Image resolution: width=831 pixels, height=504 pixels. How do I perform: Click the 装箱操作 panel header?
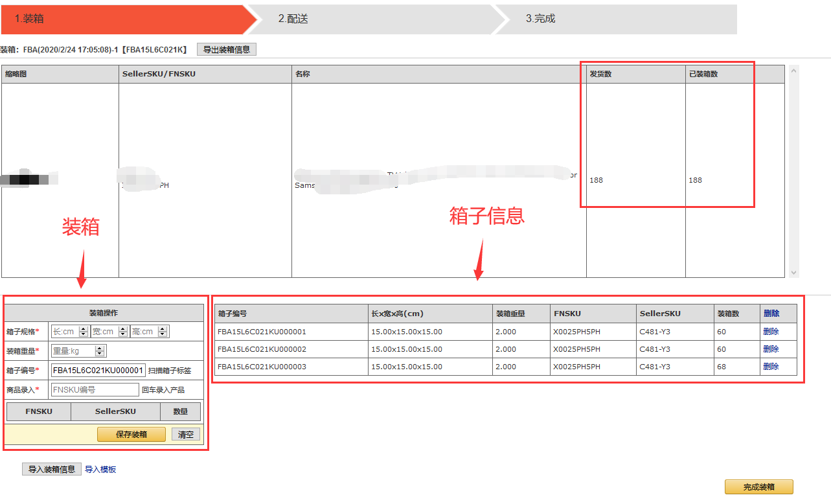tap(104, 314)
